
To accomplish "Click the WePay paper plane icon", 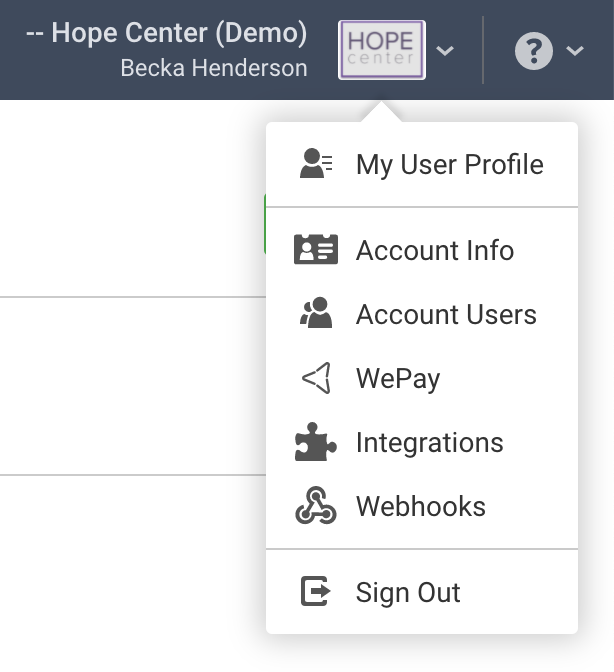I will [x=316, y=378].
